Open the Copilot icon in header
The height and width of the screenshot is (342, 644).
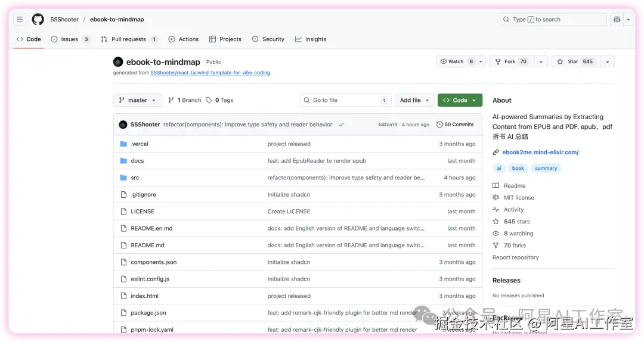tap(617, 19)
